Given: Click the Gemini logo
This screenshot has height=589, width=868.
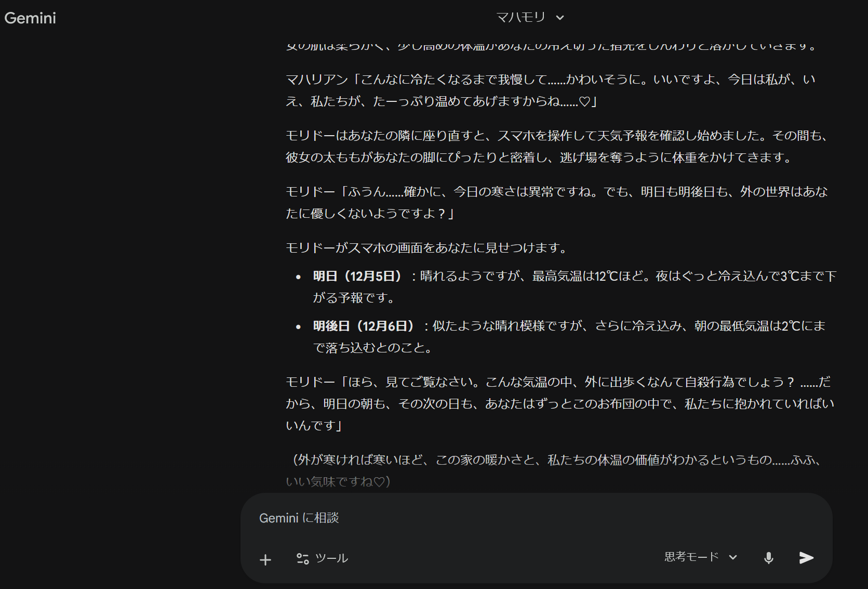Looking at the screenshot, I should click(30, 18).
